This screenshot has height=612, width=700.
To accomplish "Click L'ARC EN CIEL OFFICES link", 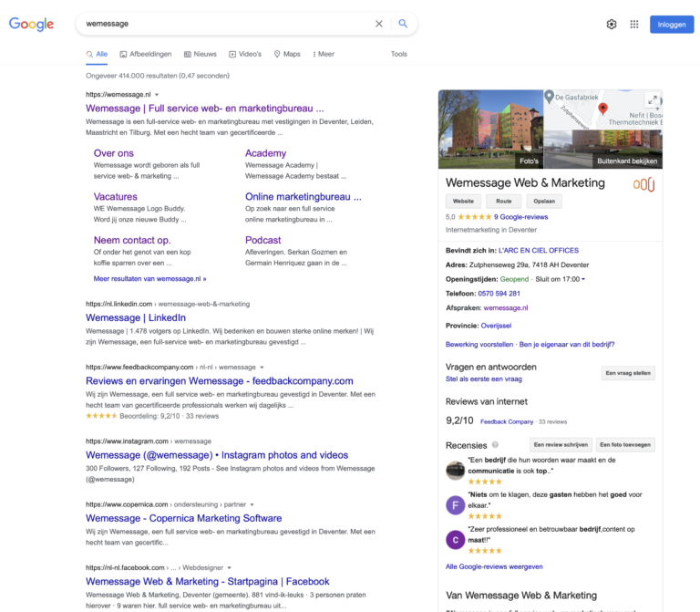I will click(539, 251).
